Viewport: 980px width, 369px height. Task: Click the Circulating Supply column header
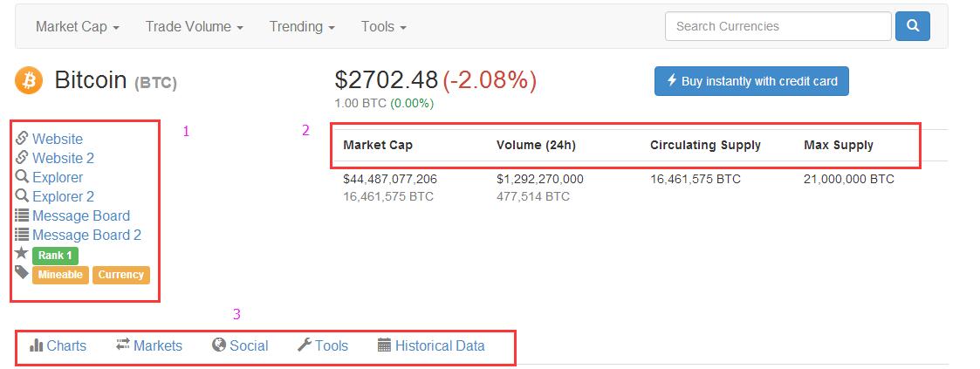tap(706, 145)
